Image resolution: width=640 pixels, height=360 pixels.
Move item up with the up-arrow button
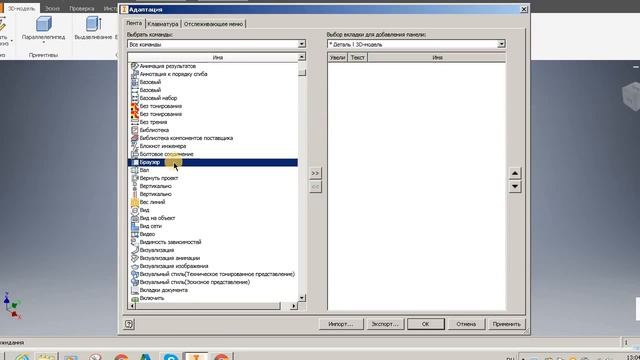click(x=515, y=173)
